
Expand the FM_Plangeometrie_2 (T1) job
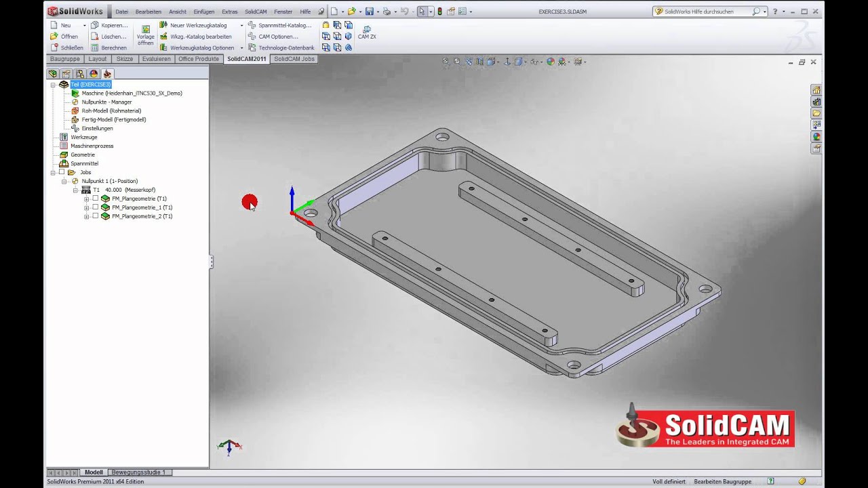click(86, 216)
